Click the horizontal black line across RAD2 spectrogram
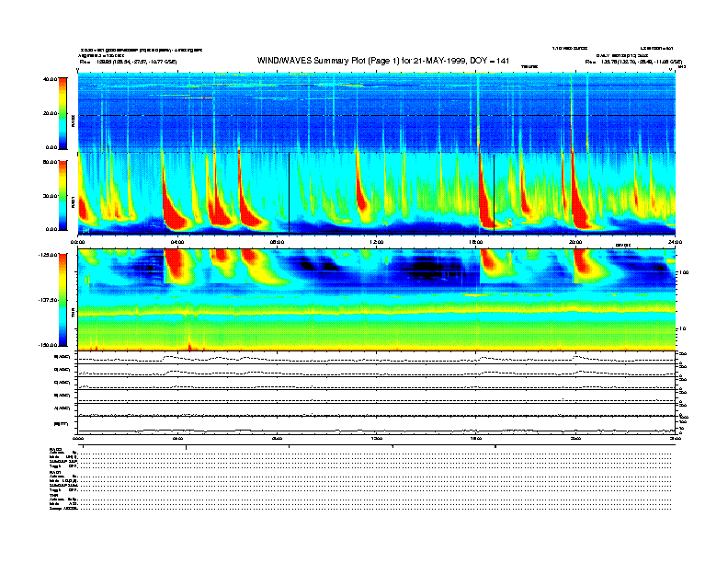 tap(377, 115)
